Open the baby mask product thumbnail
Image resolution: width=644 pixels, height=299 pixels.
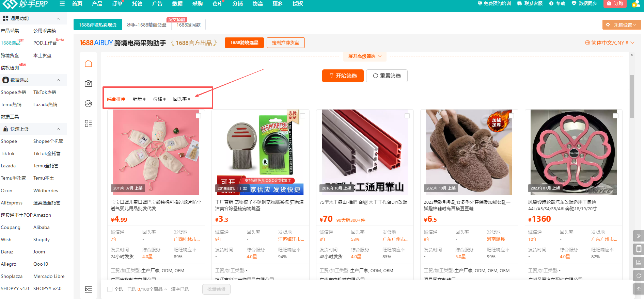tap(156, 152)
